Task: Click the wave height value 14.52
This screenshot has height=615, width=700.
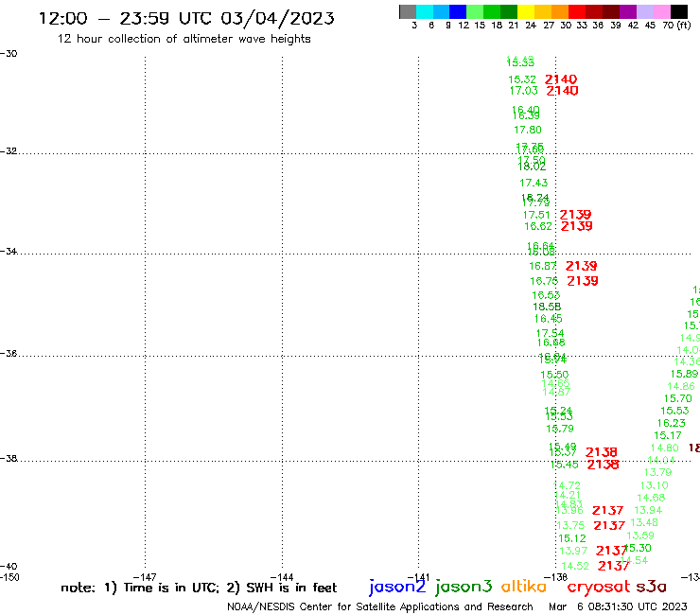Action: coord(575,566)
